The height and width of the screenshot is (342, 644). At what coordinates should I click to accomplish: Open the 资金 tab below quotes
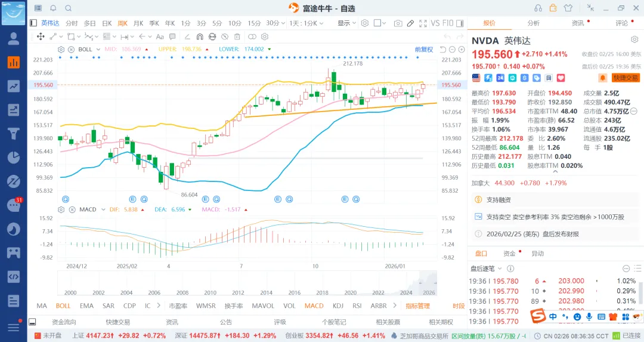click(x=509, y=254)
